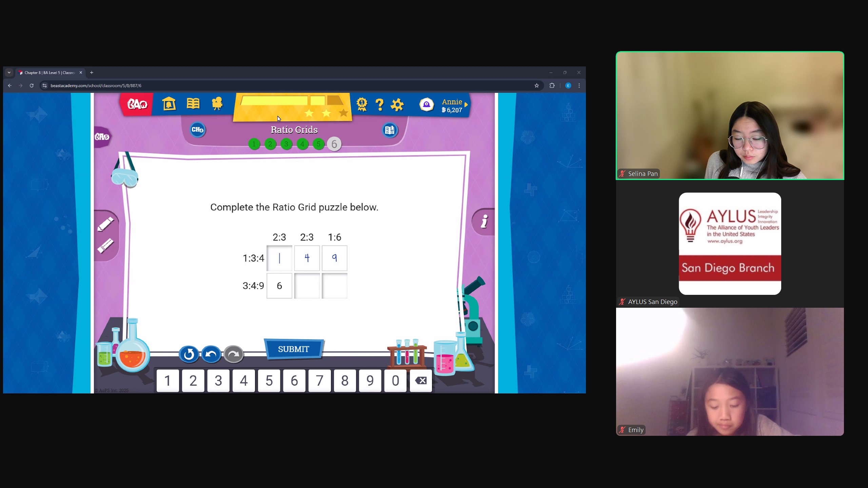Select the Chapter 8 BA Level 5 tab
This screenshot has height=488, width=868.
(x=50, y=73)
